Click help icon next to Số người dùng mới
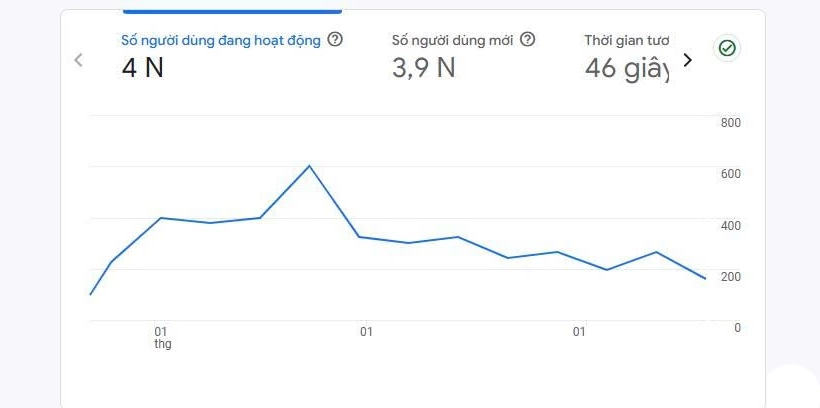The width and height of the screenshot is (820, 408). (x=528, y=40)
